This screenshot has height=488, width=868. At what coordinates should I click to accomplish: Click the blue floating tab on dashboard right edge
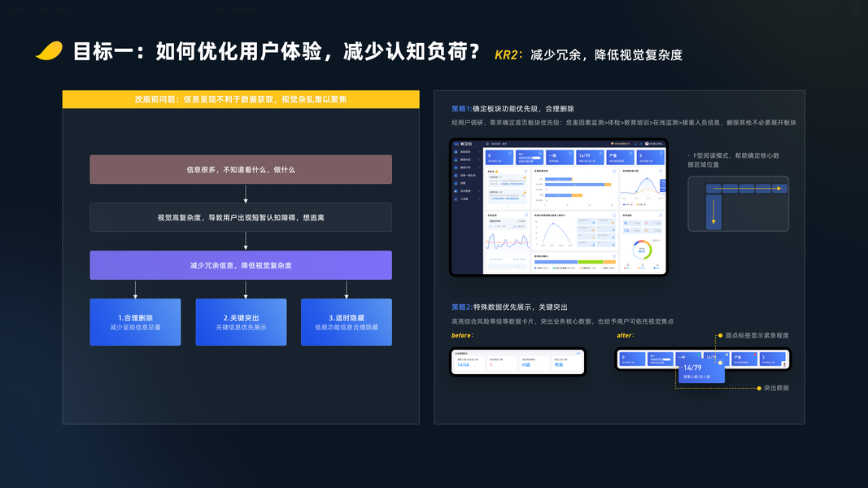point(663,185)
